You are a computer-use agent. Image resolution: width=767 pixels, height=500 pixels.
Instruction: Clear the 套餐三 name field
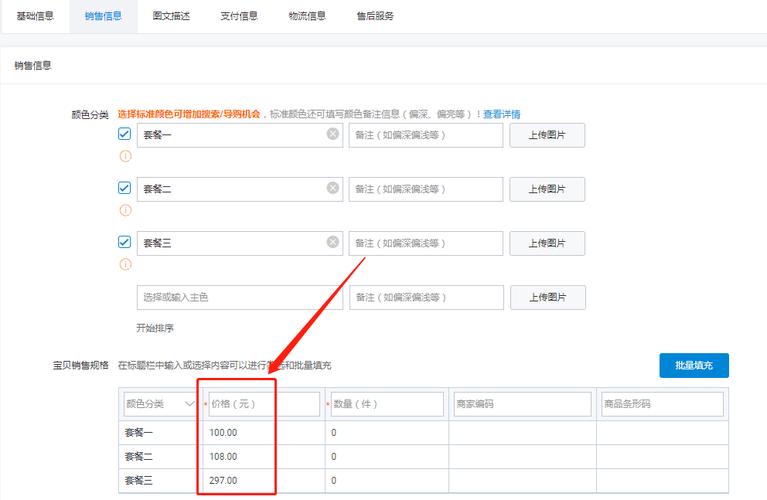click(333, 242)
